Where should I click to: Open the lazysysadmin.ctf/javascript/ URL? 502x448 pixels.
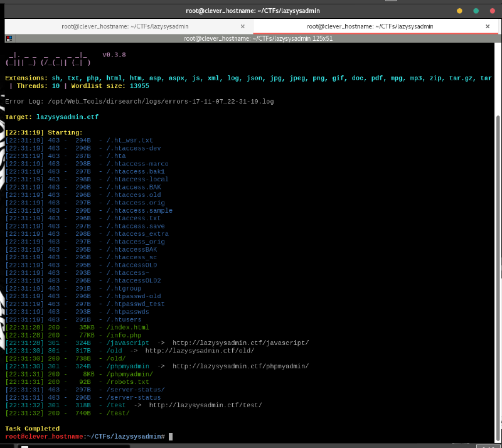tap(240, 343)
